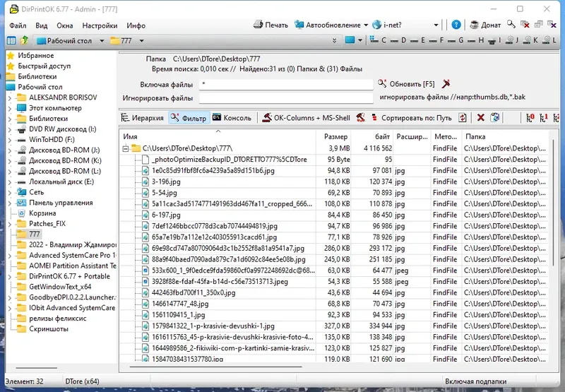
Task: Expand Этот компьютер in the folder tree
Action: point(10,108)
